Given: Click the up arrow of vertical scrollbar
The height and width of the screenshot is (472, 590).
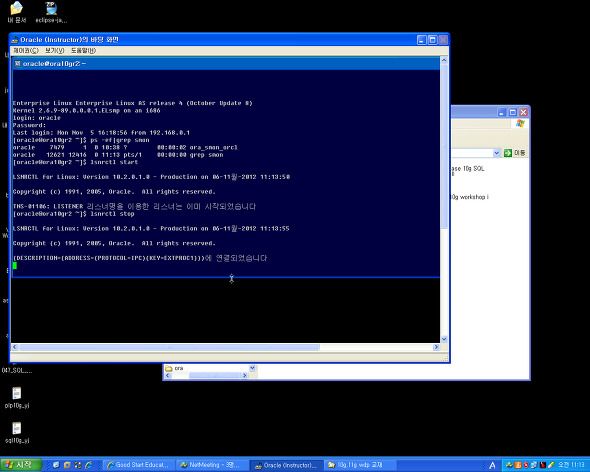Looking at the screenshot, I should coord(444,60).
